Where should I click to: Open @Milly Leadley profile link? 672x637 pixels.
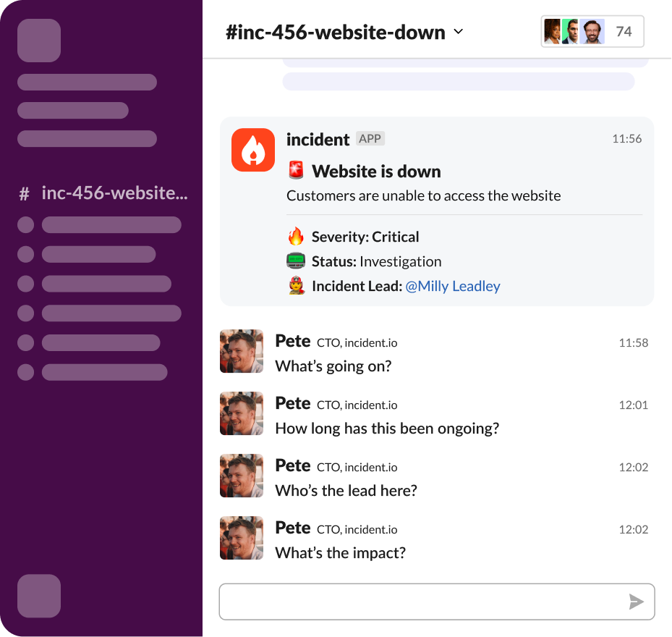(x=453, y=286)
